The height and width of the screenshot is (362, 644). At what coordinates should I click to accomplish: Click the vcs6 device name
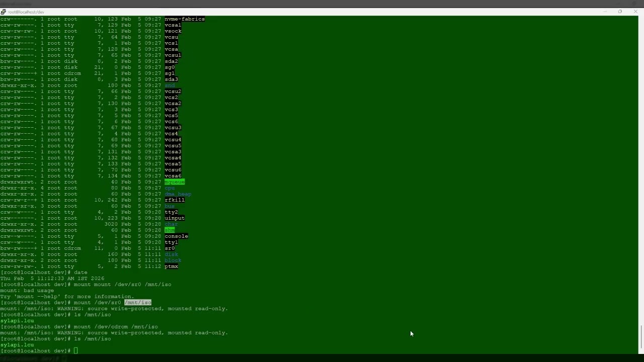point(171,122)
